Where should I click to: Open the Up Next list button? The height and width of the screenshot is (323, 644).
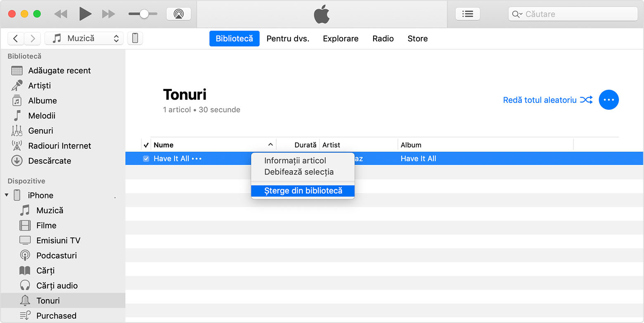click(x=468, y=14)
